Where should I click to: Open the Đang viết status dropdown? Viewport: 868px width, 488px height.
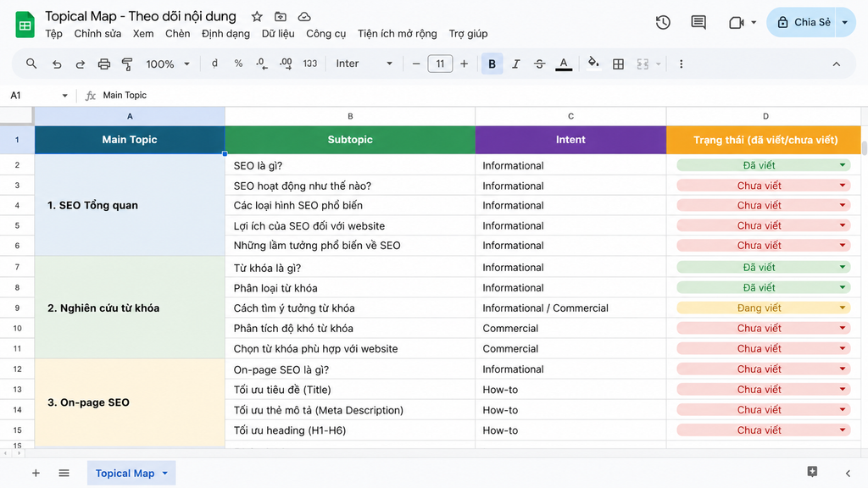point(843,308)
